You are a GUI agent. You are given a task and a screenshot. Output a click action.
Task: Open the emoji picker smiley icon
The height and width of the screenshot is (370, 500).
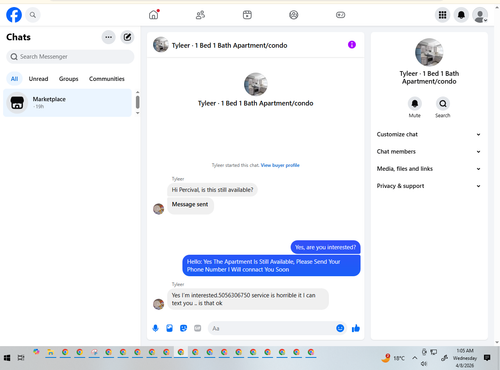click(340, 328)
